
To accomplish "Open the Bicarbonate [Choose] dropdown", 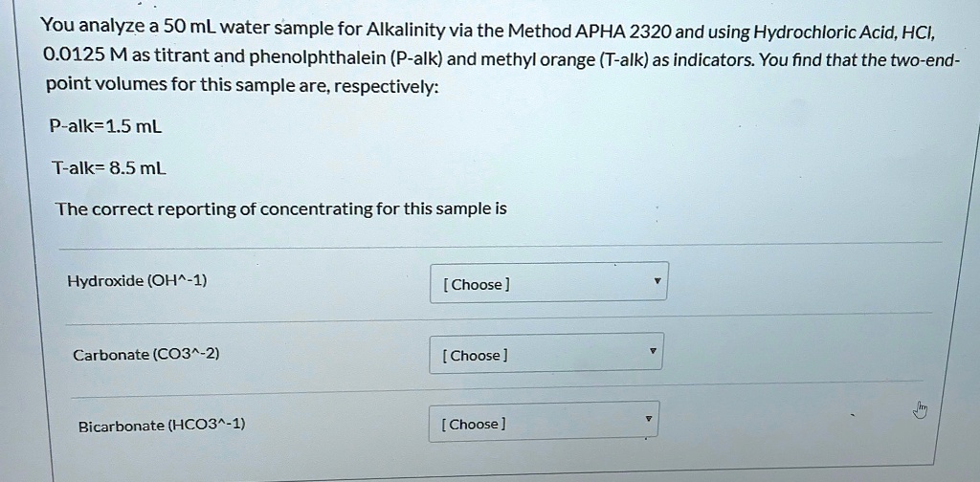I will (x=543, y=423).
